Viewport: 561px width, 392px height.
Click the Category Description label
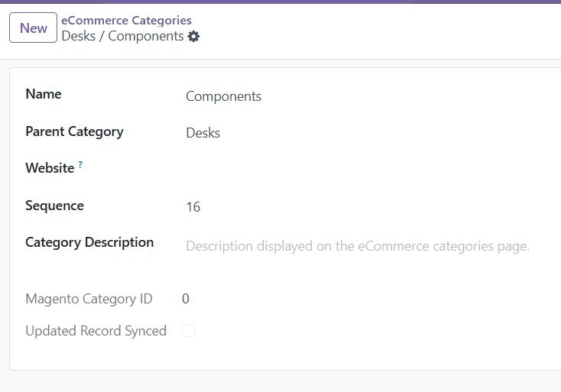[x=89, y=242]
